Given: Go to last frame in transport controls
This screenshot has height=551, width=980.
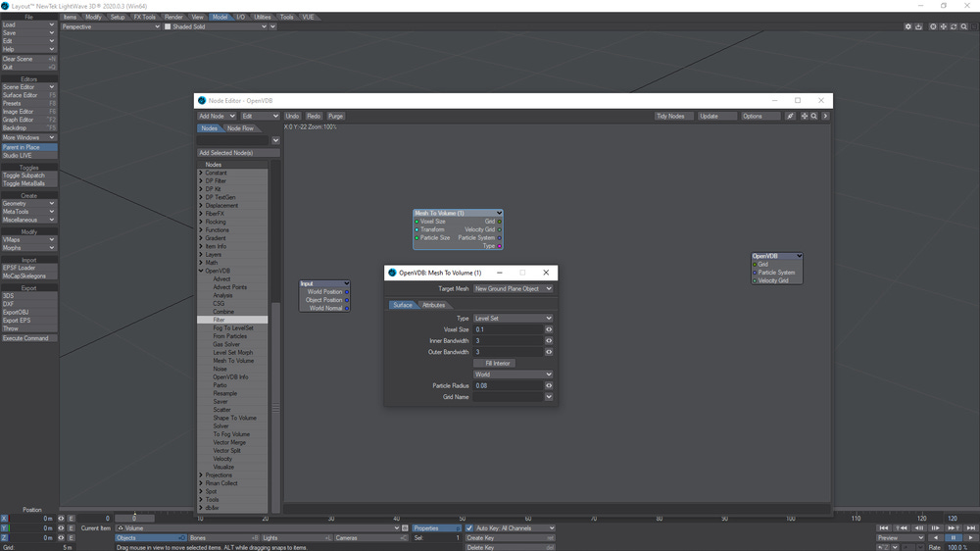Looking at the screenshot, I should [970, 527].
